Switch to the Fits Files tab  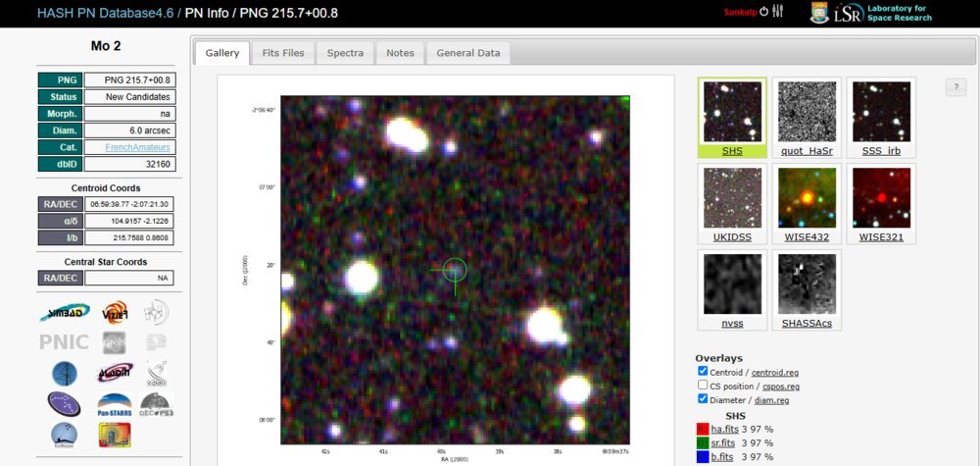pos(283,53)
